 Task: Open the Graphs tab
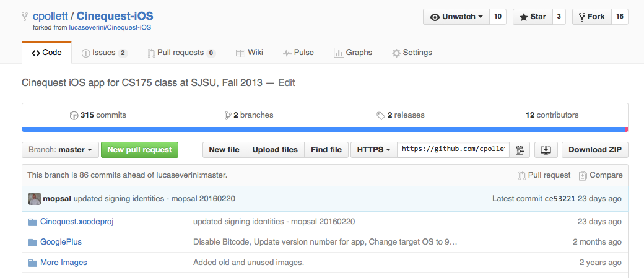coord(353,53)
